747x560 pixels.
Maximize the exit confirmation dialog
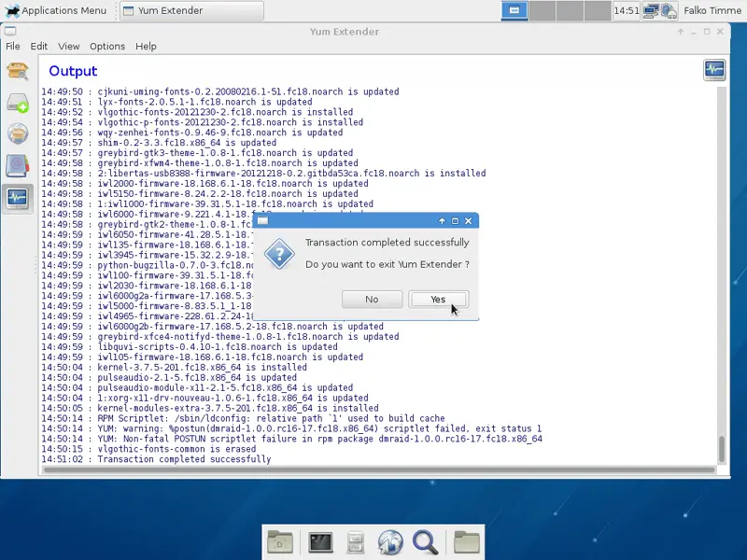(455, 221)
